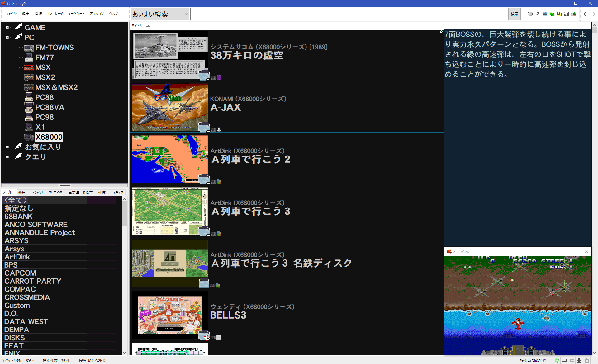Click the overlapping windows toolbar icon

pyautogui.click(x=559, y=14)
